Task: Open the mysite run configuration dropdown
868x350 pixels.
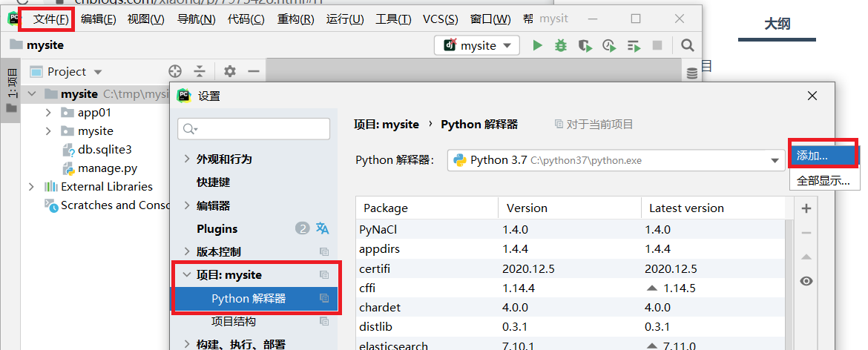Action: pos(477,45)
